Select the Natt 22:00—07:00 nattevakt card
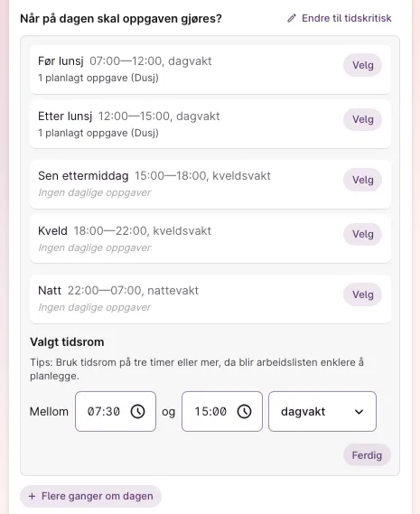The width and height of the screenshot is (420, 514). tap(210, 299)
